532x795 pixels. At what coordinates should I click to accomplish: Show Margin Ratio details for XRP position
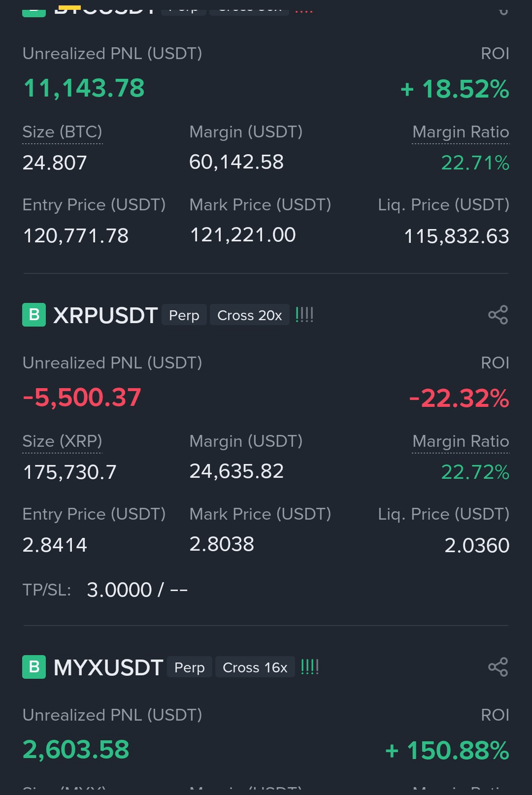(461, 441)
